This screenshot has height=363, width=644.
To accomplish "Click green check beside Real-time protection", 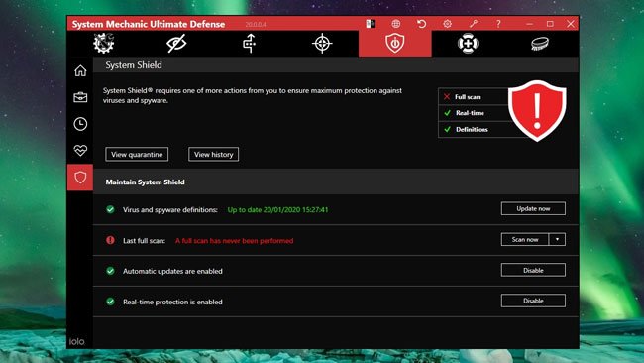I will tap(110, 302).
